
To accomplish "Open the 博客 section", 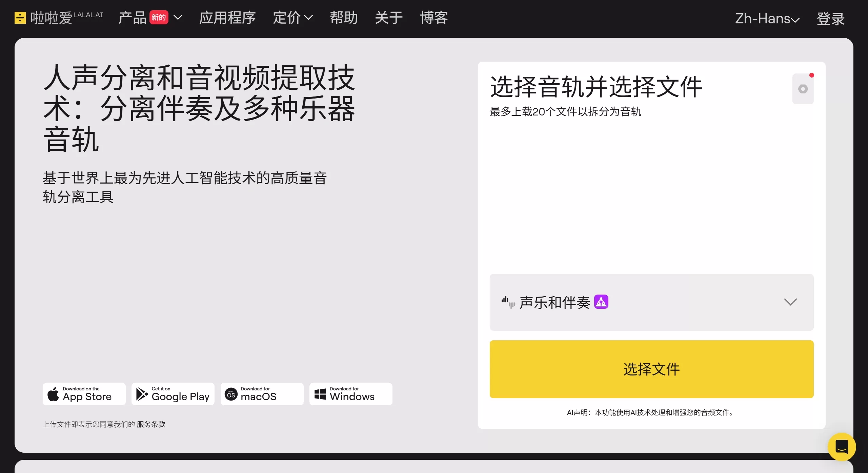I will click(433, 17).
